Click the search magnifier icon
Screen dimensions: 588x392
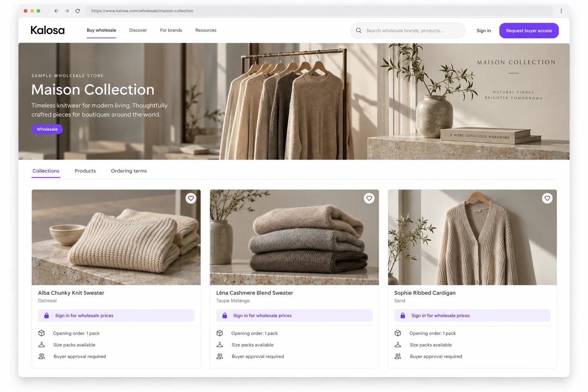(359, 31)
